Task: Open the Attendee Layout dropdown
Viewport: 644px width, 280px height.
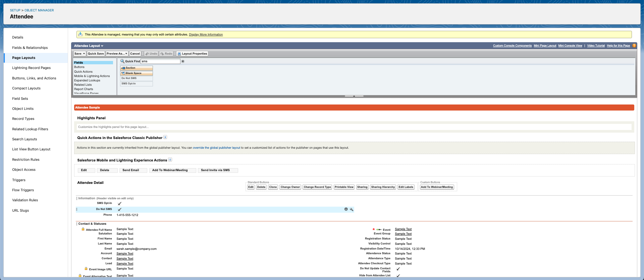Action: click(89, 46)
